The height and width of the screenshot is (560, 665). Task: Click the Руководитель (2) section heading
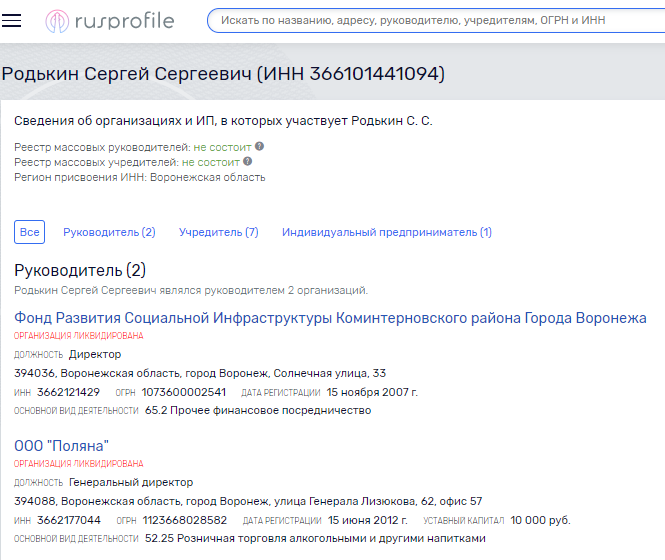(x=80, y=270)
